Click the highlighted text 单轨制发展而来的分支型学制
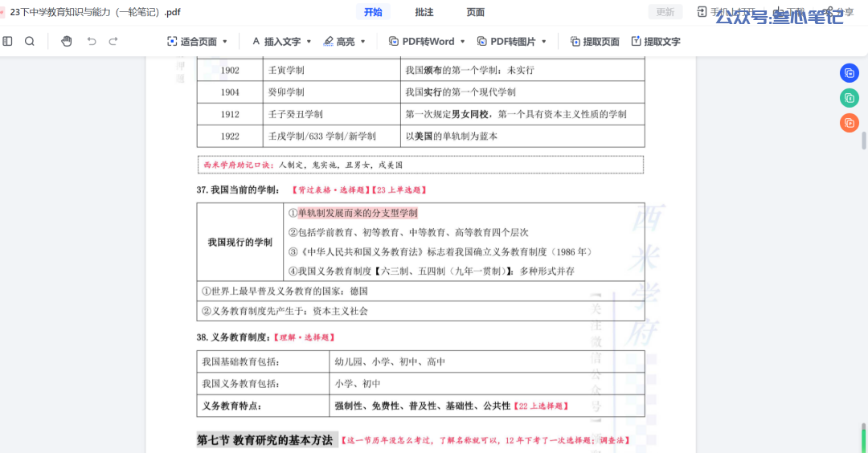This screenshot has height=453, width=868. coord(358,213)
